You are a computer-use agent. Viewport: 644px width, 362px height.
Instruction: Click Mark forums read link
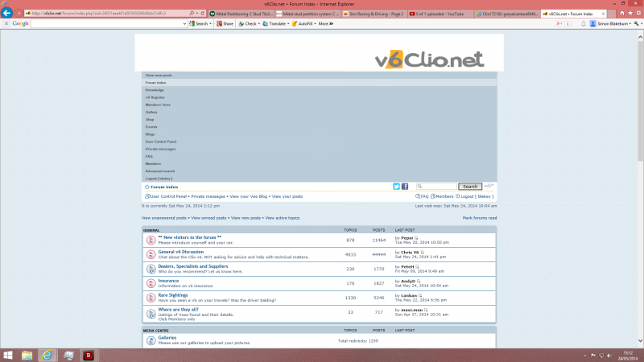(x=479, y=218)
